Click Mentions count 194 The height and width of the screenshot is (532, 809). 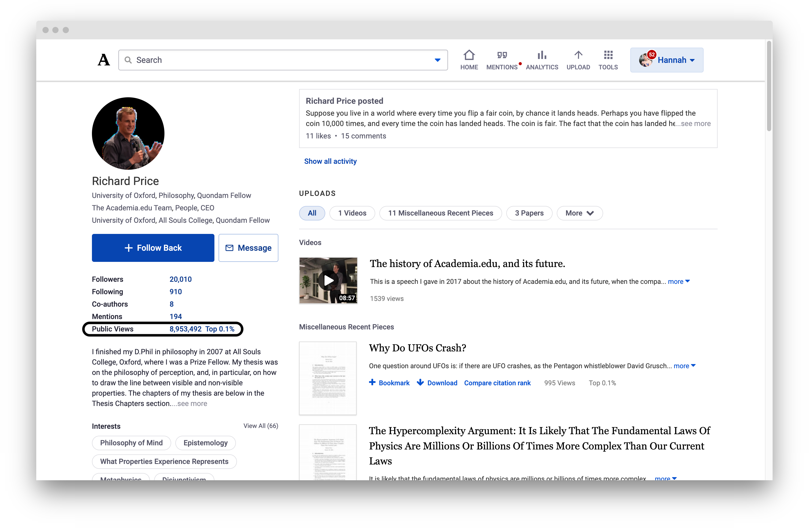(x=176, y=317)
